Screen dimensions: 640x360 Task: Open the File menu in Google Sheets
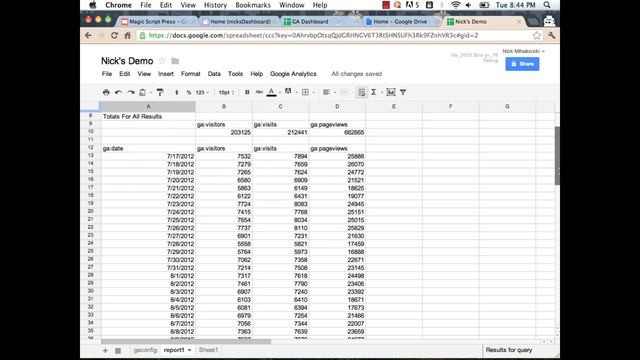[107, 74]
